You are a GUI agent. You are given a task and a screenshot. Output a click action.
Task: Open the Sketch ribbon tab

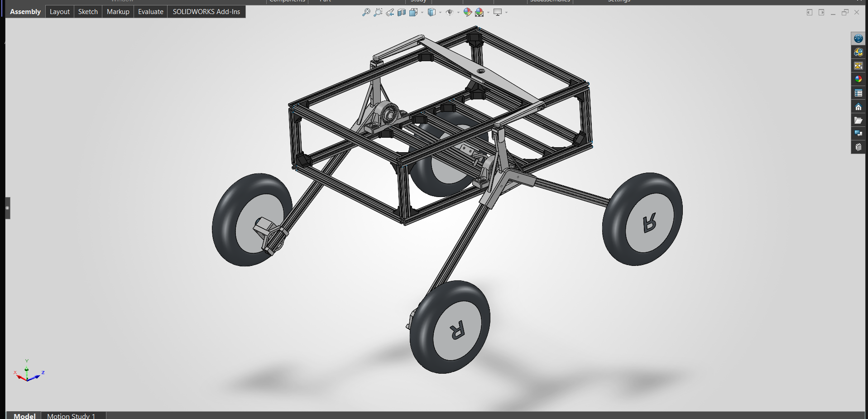pos(88,12)
